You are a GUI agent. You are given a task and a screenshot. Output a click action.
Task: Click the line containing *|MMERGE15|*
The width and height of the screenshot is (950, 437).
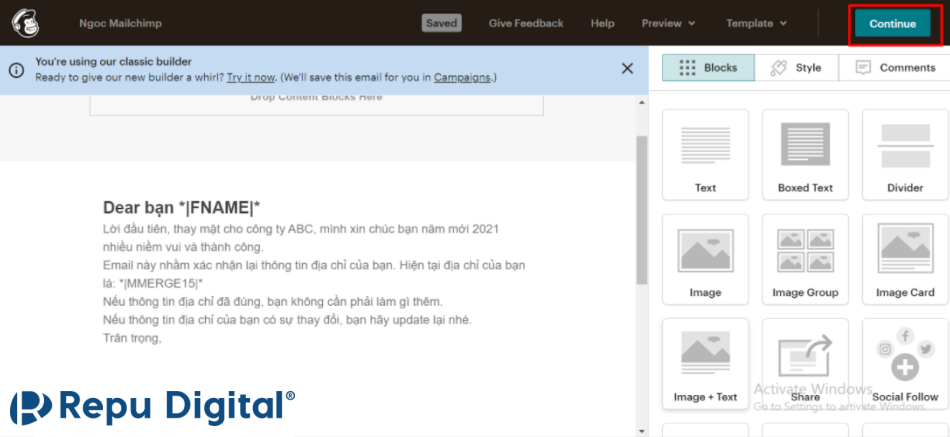coord(153,283)
